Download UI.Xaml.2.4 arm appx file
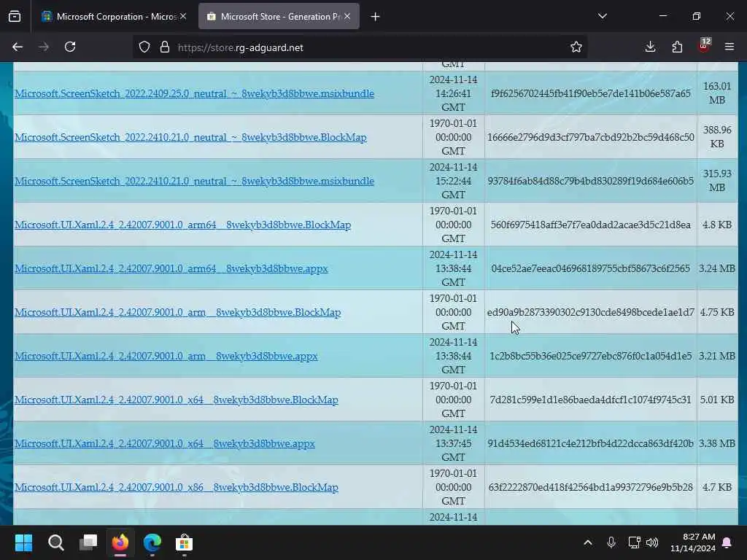This screenshot has width=747, height=560. coord(166,356)
